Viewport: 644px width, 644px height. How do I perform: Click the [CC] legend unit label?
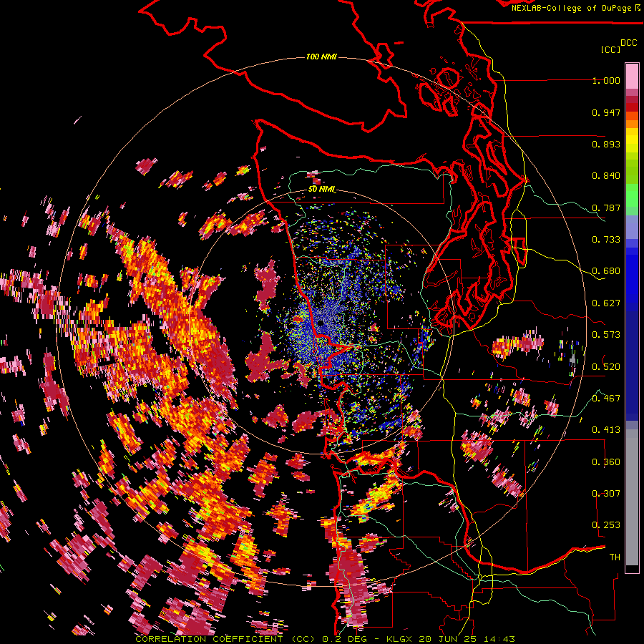(x=610, y=49)
